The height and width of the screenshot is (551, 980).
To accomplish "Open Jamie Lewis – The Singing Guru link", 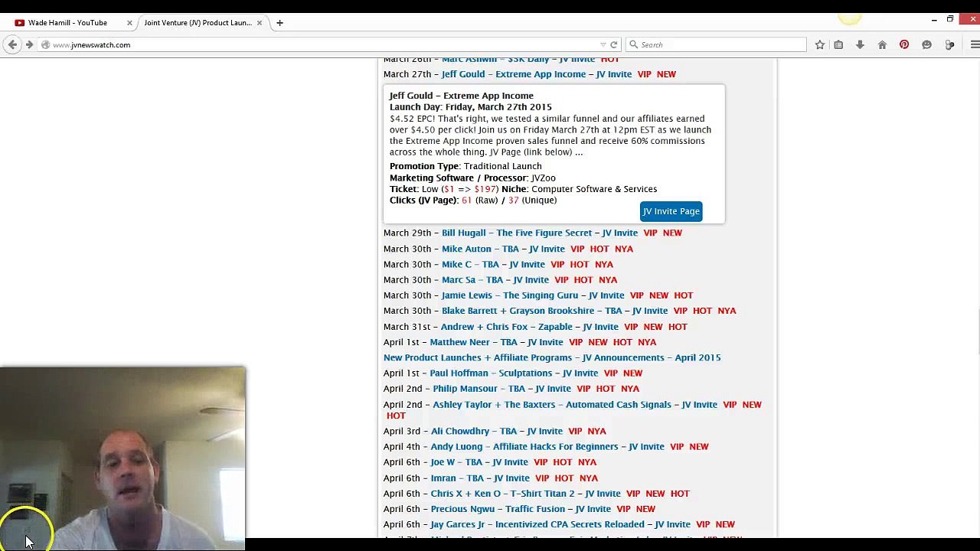I will [510, 295].
